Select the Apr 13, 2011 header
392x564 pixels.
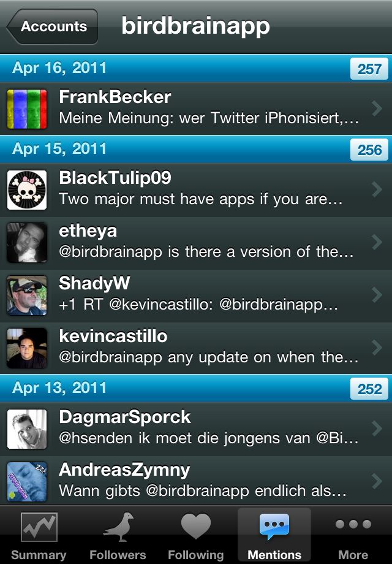(196, 389)
